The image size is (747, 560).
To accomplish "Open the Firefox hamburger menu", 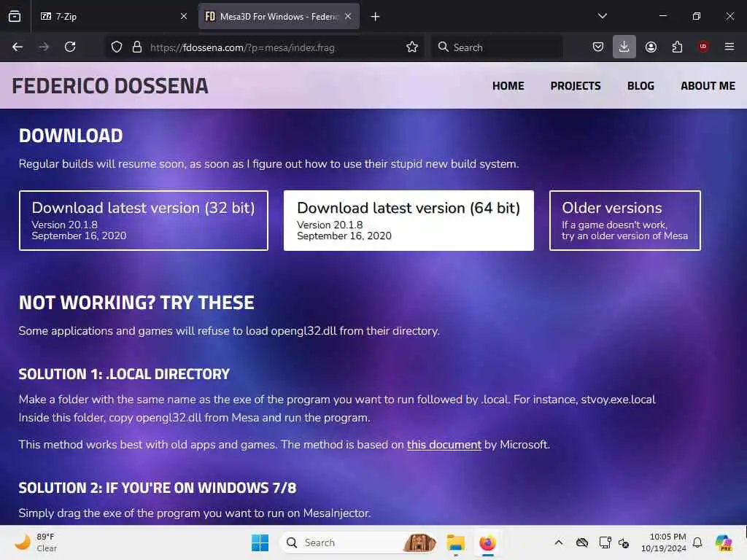I will point(729,47).
